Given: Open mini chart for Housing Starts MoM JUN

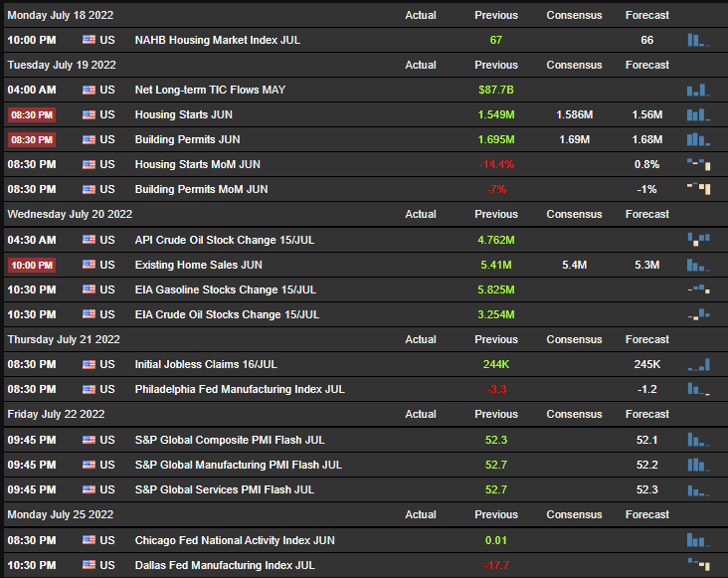Looking at the screenshot, I should 698,164.
